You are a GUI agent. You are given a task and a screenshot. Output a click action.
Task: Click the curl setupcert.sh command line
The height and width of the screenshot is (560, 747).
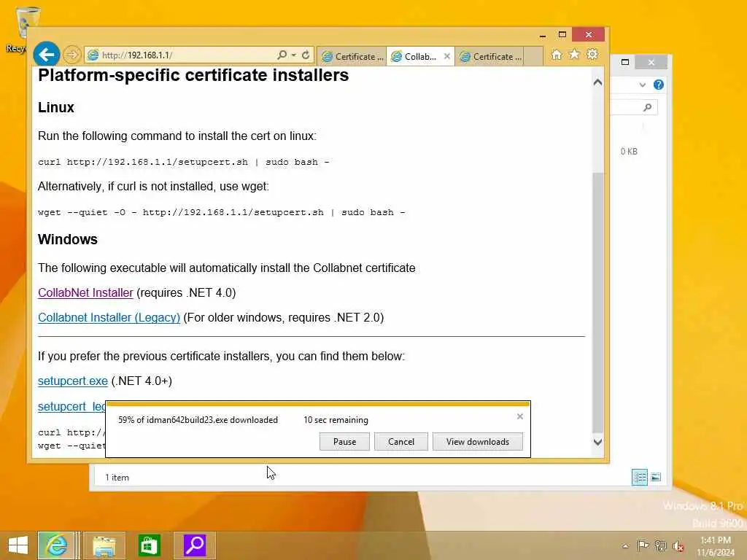183,162
